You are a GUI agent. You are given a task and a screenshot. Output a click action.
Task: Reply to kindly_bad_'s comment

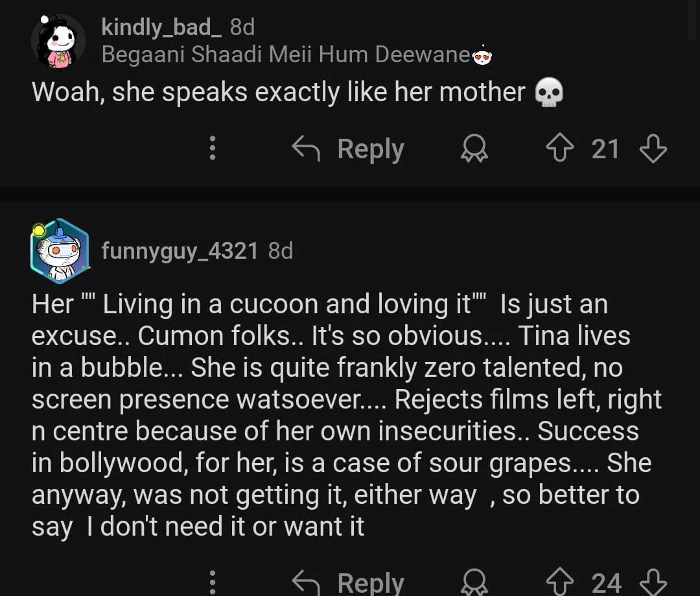(x=349, y=150)
